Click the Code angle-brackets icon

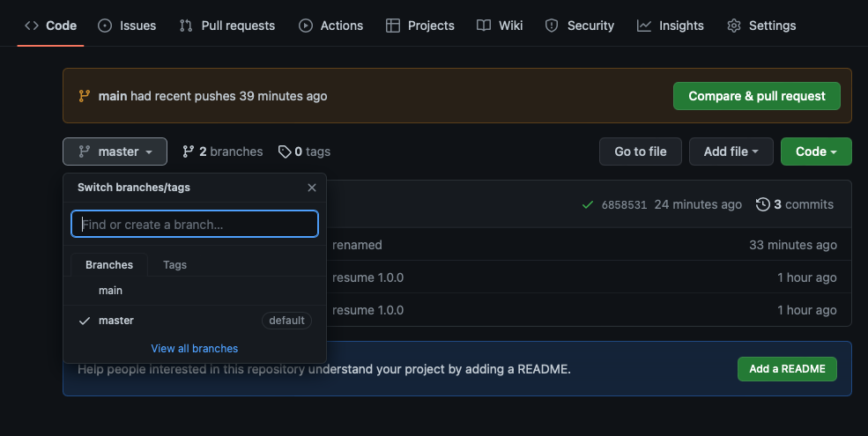[x=32, y=26]
